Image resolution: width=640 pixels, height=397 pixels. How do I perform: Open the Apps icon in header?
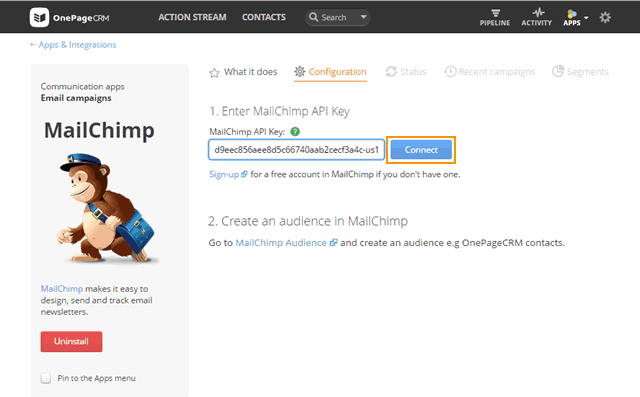click(x=572, y=14)
